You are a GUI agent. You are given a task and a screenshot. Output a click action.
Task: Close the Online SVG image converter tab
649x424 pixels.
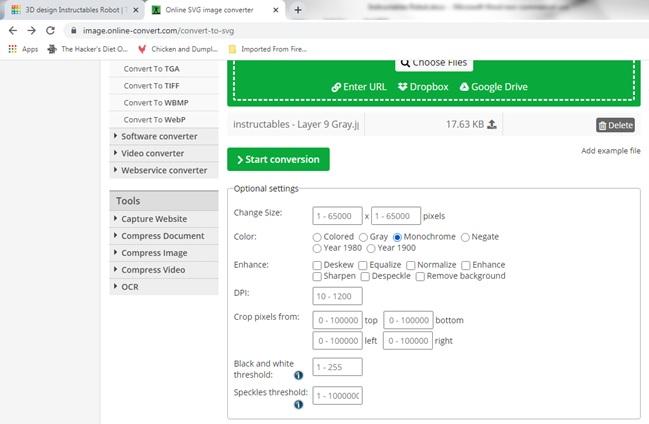(276, 10)
